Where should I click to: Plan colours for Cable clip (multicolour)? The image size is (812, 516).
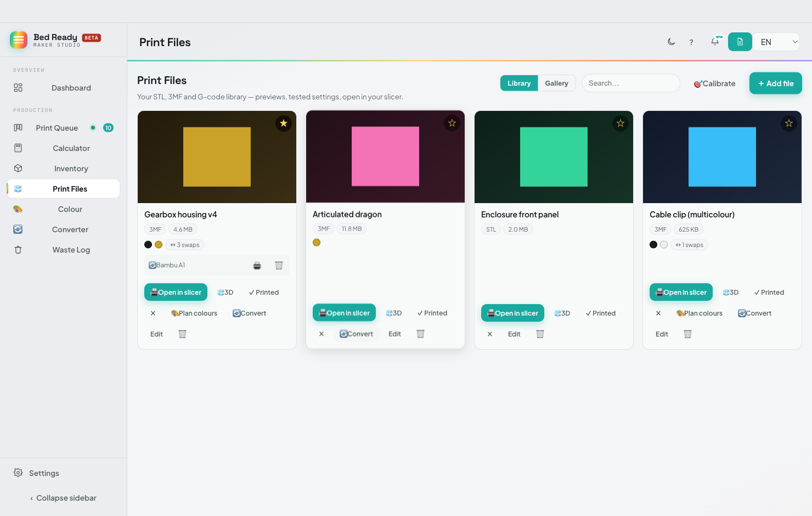(x=700, y=313)
